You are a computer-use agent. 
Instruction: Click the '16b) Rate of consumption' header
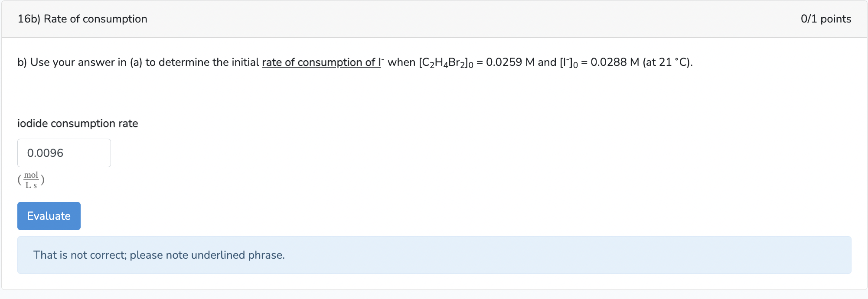82,19
